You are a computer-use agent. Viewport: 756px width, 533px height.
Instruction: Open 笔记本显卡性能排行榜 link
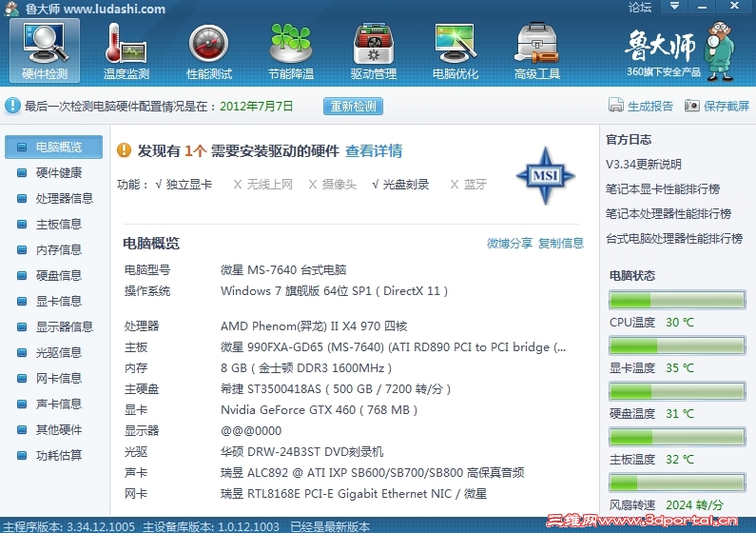click(x=663, y=189)
